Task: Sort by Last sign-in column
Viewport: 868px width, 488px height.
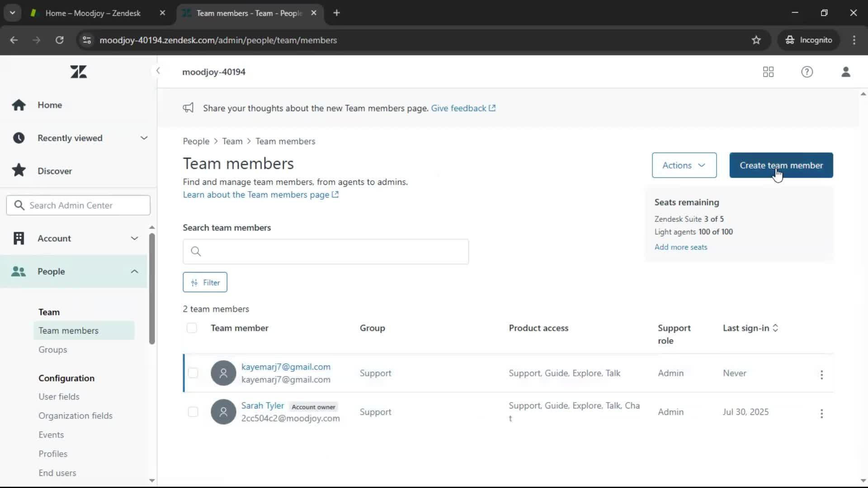Action: point(750,328)
